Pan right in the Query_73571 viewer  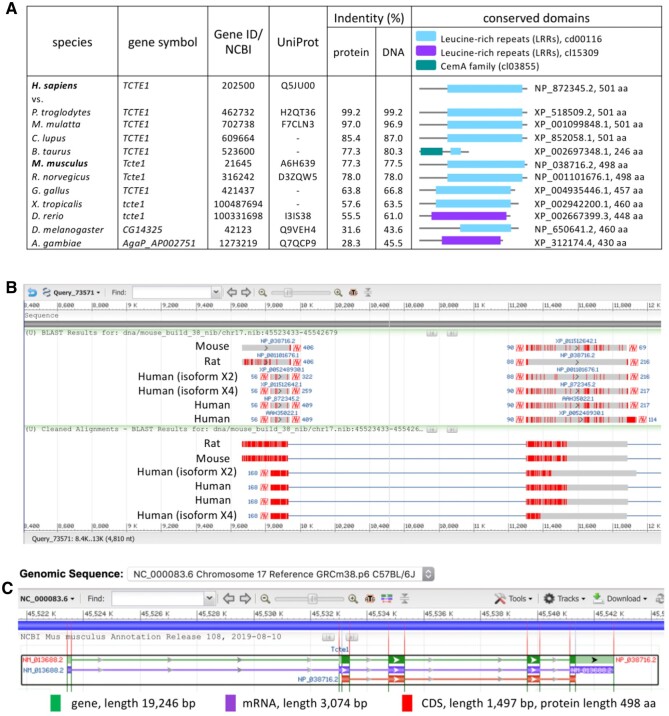tap(246, 292)
